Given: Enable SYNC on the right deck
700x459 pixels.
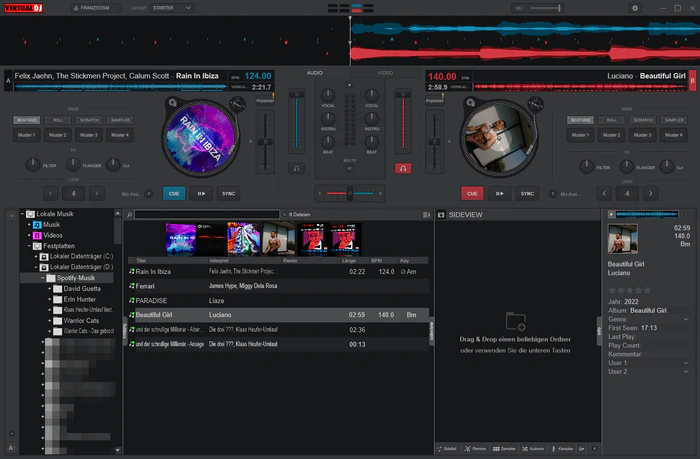Looking at the screenshot, I should point(527,193).
